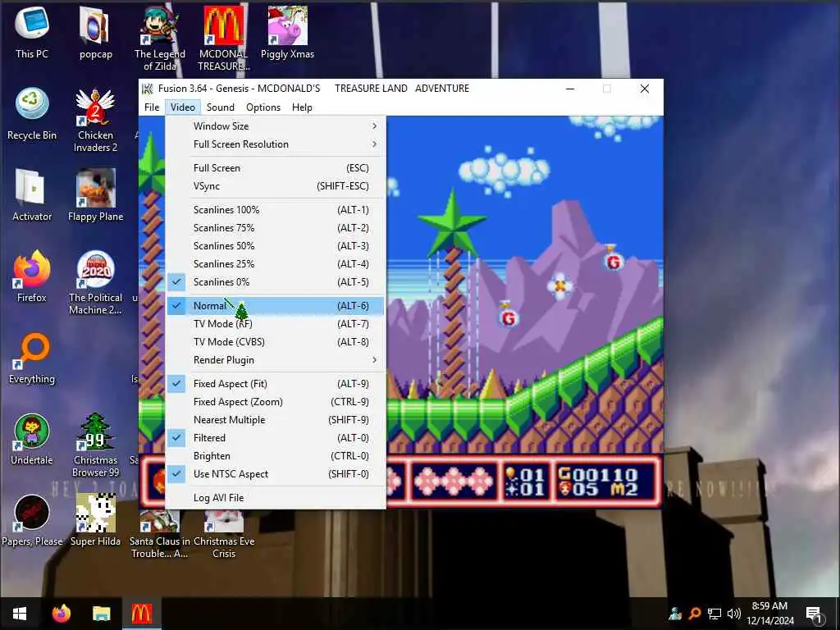Open the Sound menu

220,107
